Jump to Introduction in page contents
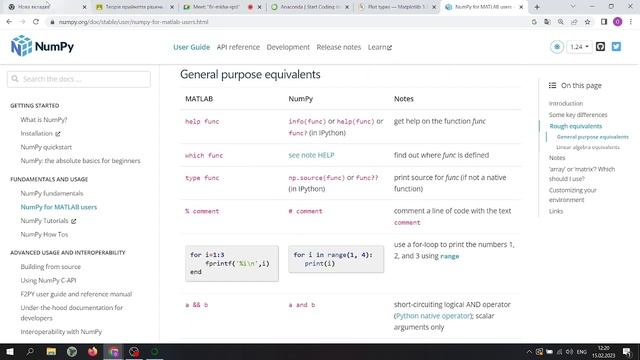 (565, 104)
